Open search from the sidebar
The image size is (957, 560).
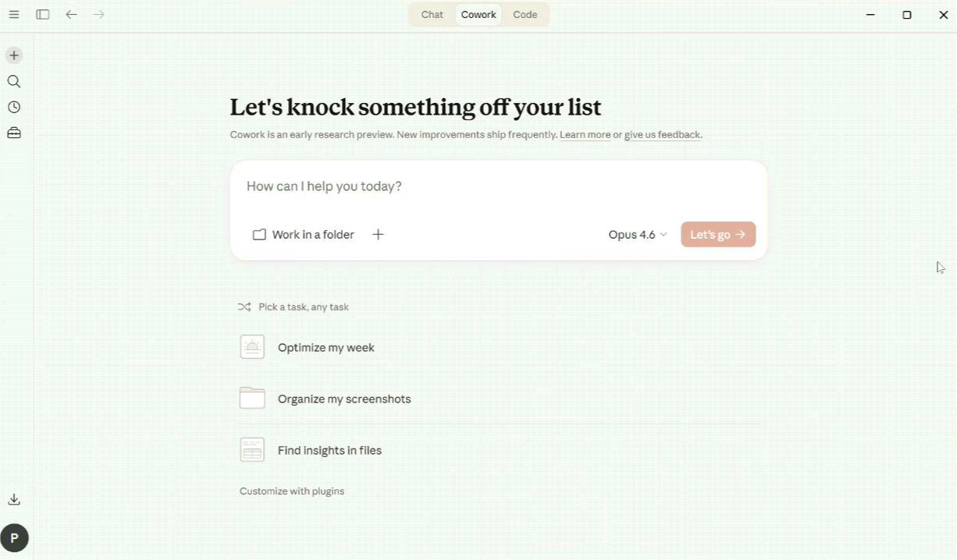point(14,81)
